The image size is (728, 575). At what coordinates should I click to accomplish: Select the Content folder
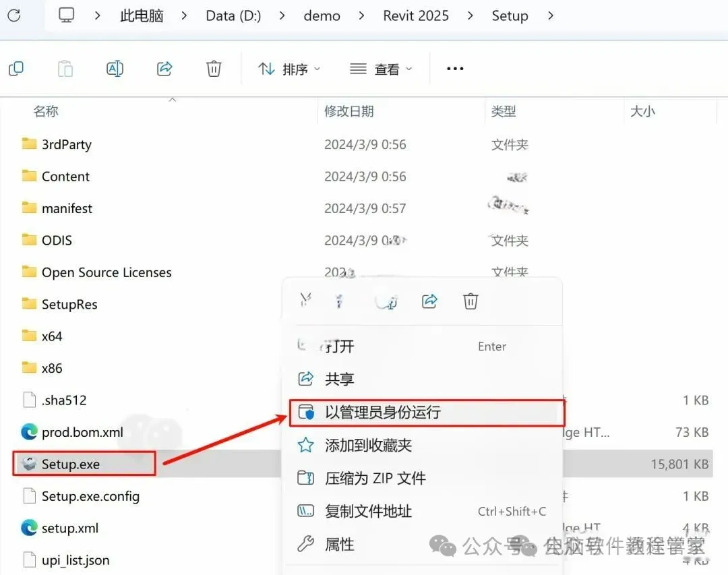point(65,177)
